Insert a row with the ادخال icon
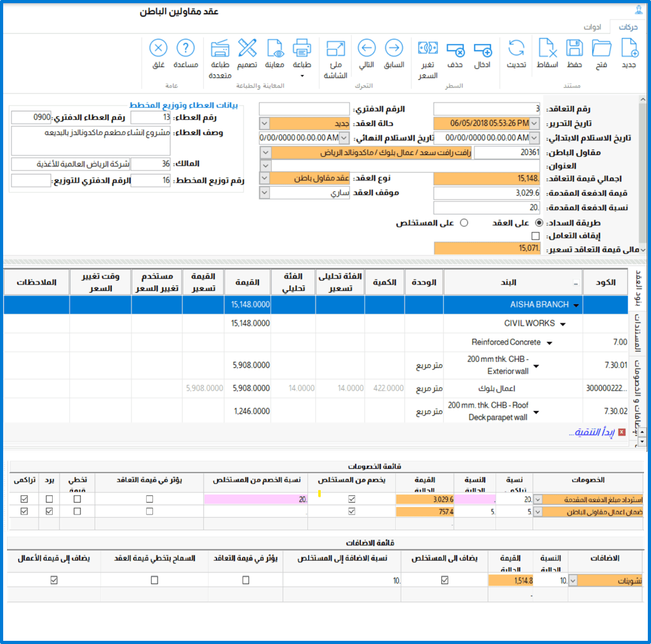 click(483, 50)
